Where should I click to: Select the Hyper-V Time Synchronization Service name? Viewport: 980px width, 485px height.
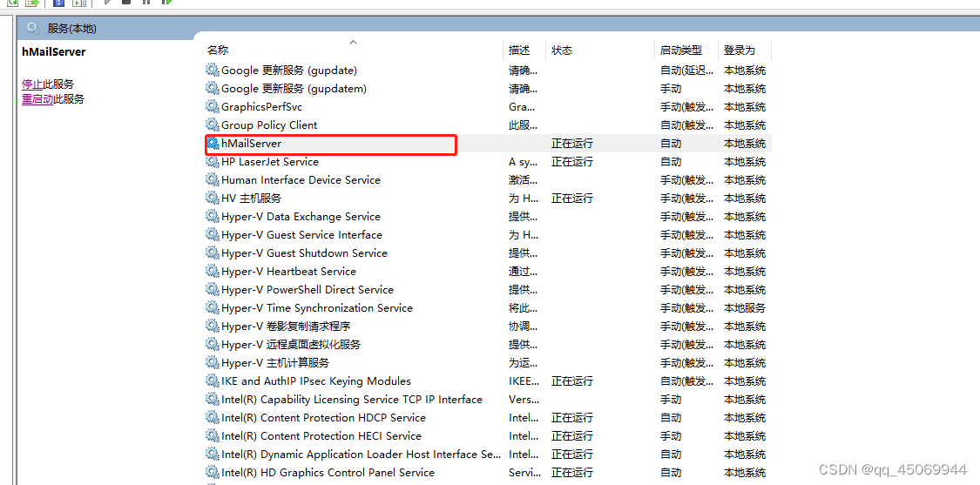(x=317, y=307)
